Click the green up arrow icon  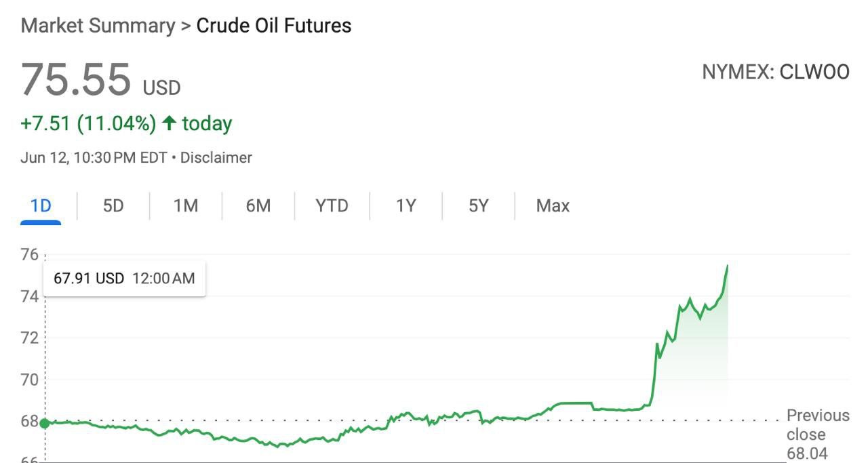[x=170, y=123]
